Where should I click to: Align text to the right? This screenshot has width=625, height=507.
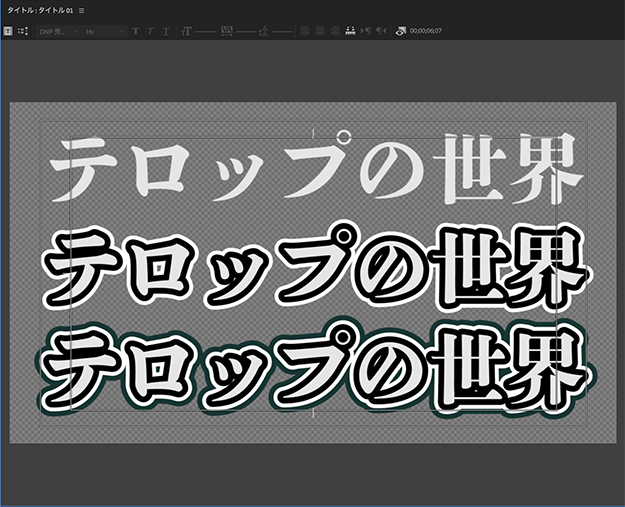pyautogui.click(x=334, y=31)
